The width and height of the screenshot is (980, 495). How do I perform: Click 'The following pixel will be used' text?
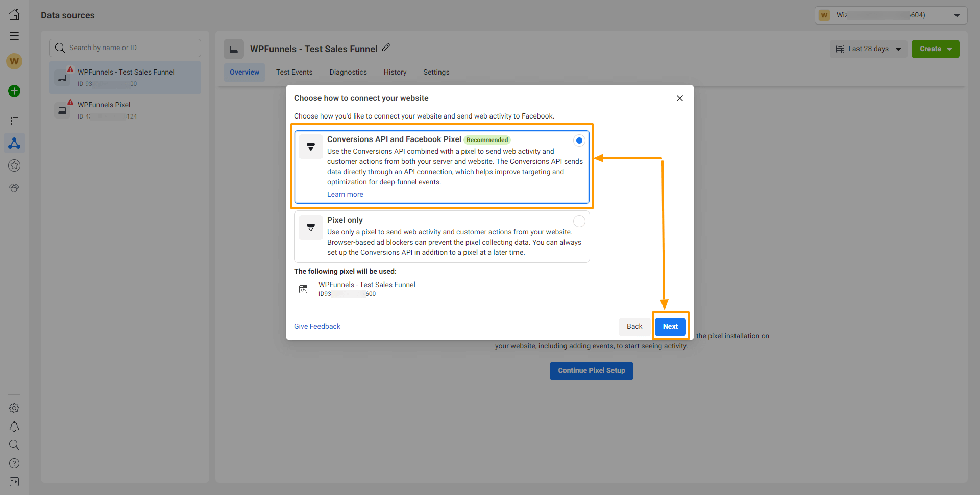pos(345,271)
